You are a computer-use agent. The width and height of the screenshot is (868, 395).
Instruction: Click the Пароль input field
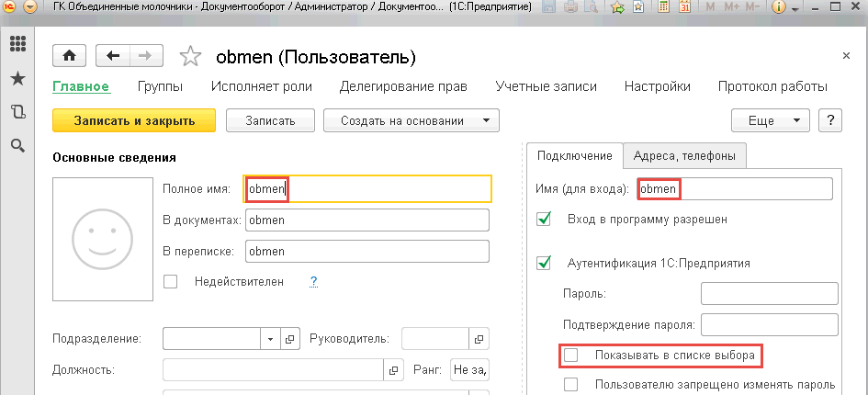770,293
